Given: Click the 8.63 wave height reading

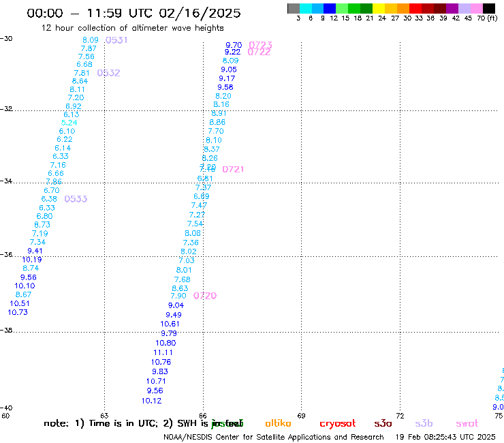Looking at the screenshot, I should click(180, 288).
